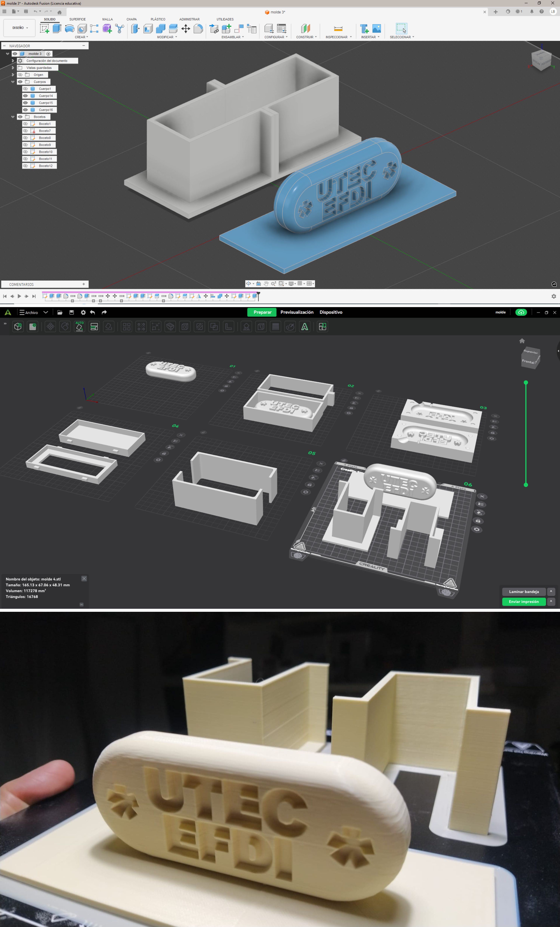
Task: Switch to the SUPERFICIE tab
Action: [x=78, y=19]
